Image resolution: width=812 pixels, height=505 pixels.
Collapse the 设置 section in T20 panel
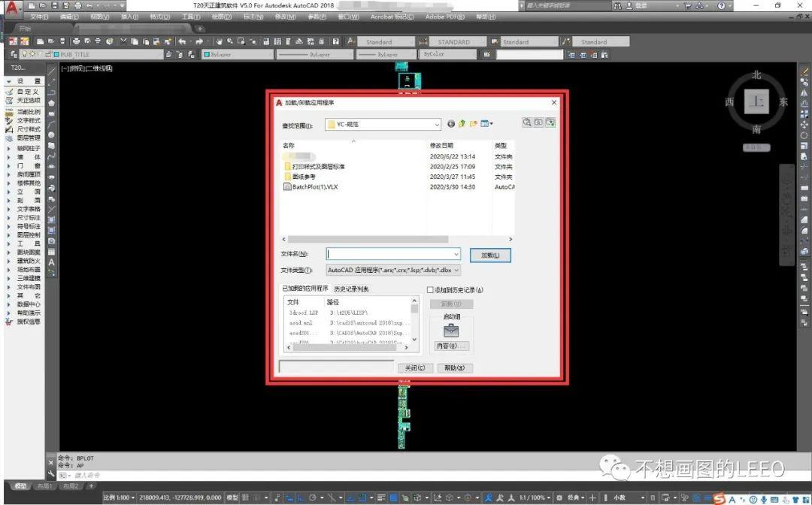pos(8,81)
